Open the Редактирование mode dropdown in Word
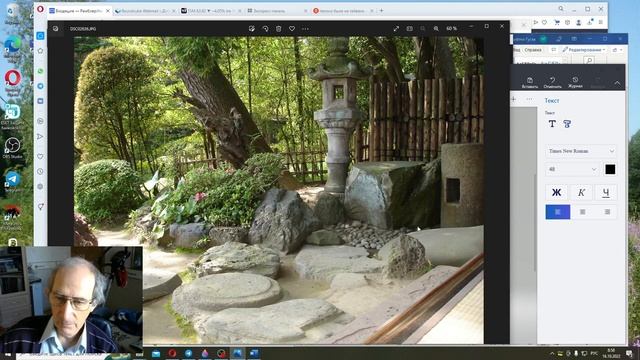 click(584, 50)
